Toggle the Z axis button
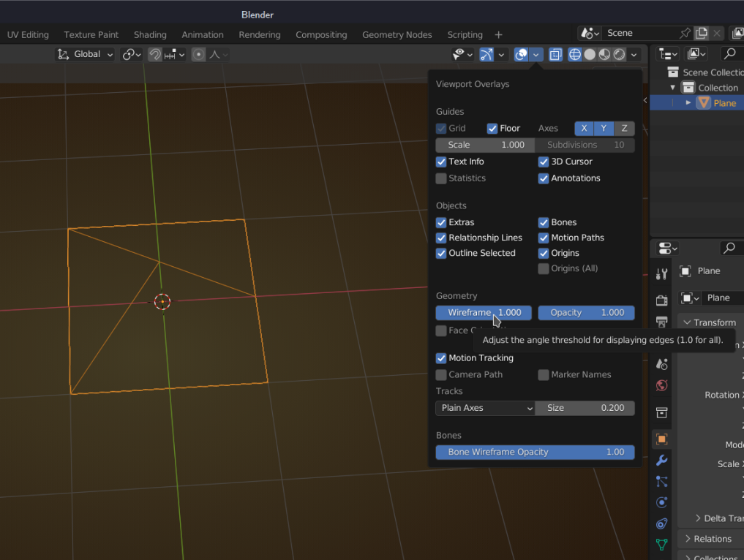The image size is (744, 560). (624, 128)
